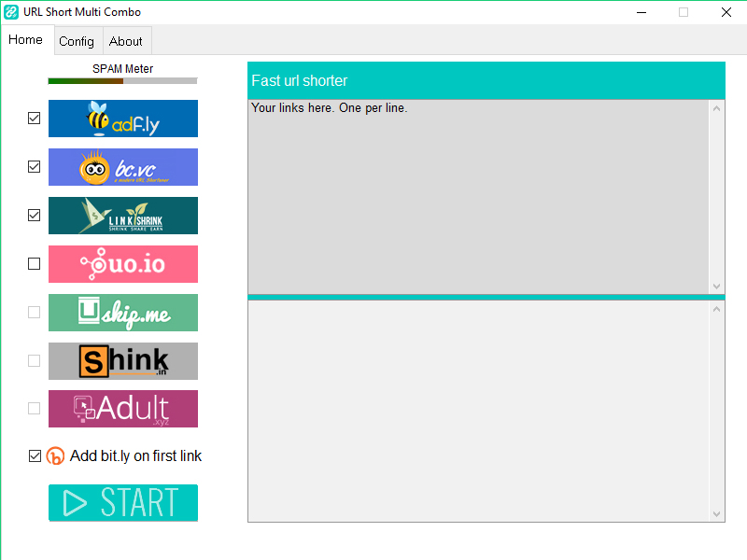Enable the ouo.io checkbox
The image size is (747, 560).
[34, 264]
